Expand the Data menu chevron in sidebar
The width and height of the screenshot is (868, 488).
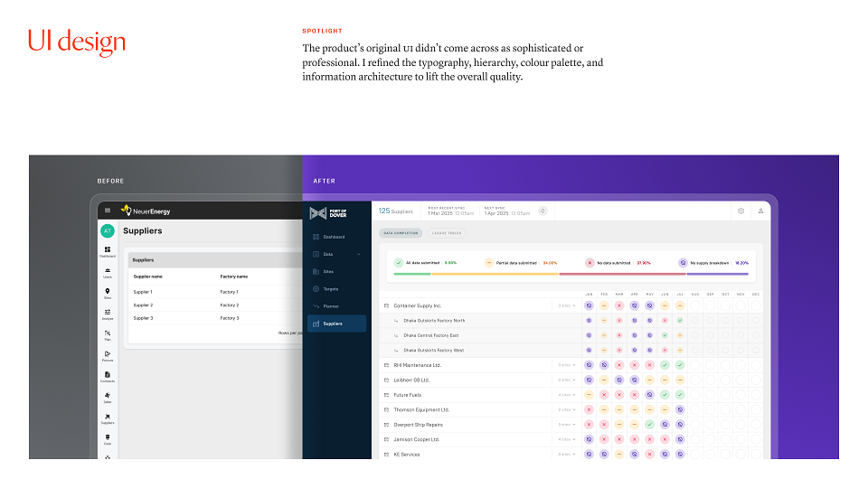click(x=359, y=254)
